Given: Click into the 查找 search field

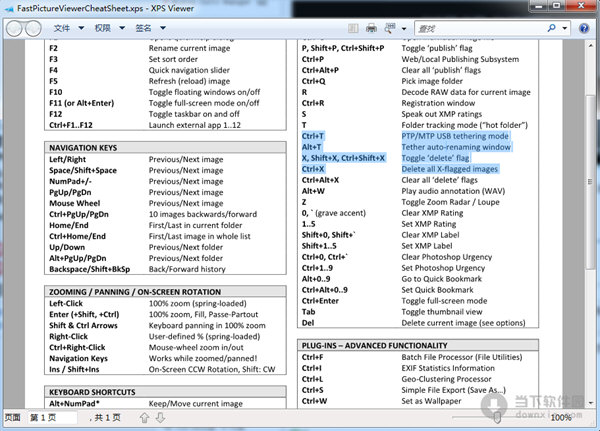Looking at the screenshot, I should (x=478, y=28).
